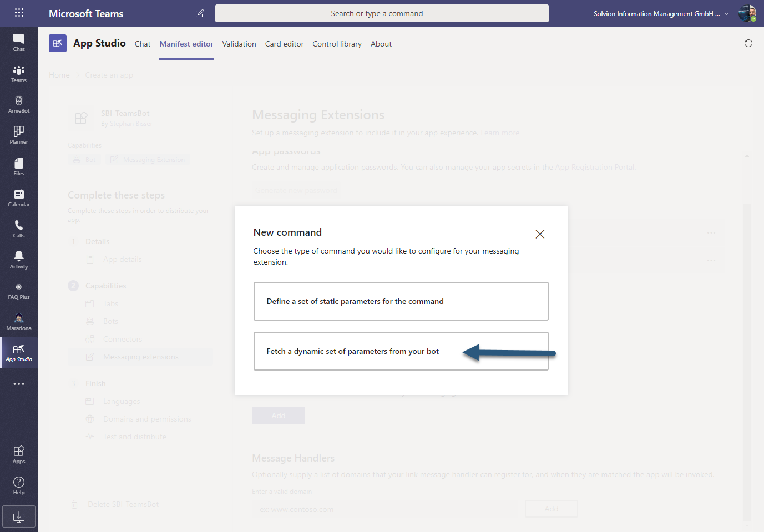Go to Teams in the left rail
Image resolution: width=764 pixels, height=532 pixels.
tap(19, 73)
